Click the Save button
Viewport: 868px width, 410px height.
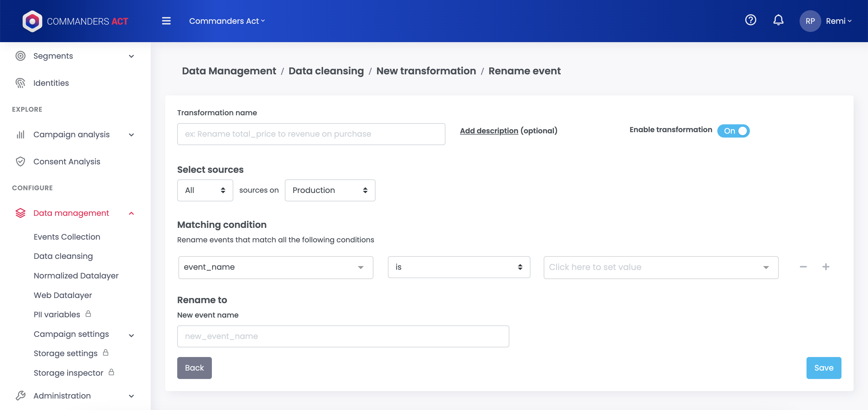pyautogui.click(x=823, y=368)
